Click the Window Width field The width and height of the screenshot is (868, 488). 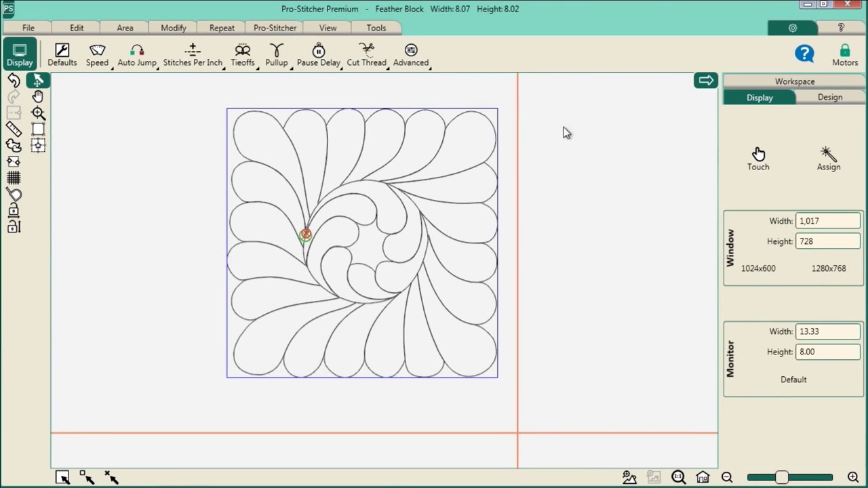[828, 221]
